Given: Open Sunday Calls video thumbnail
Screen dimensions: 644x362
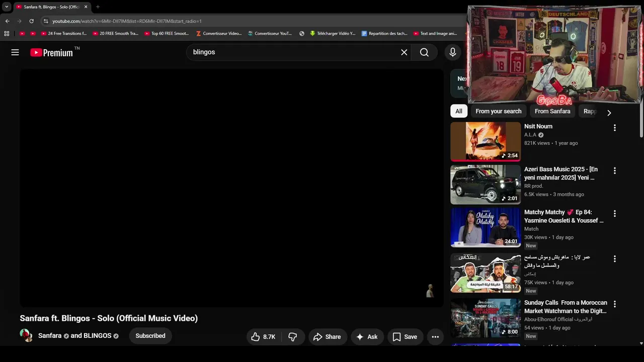Looking at the screenshot, I should 486,318.
